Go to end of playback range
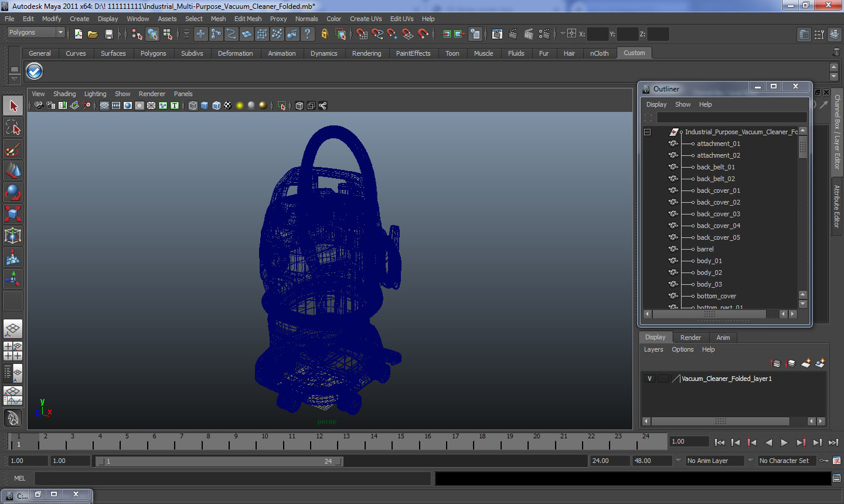The height and width of the screenshot is (504, 844). point(833,442)
